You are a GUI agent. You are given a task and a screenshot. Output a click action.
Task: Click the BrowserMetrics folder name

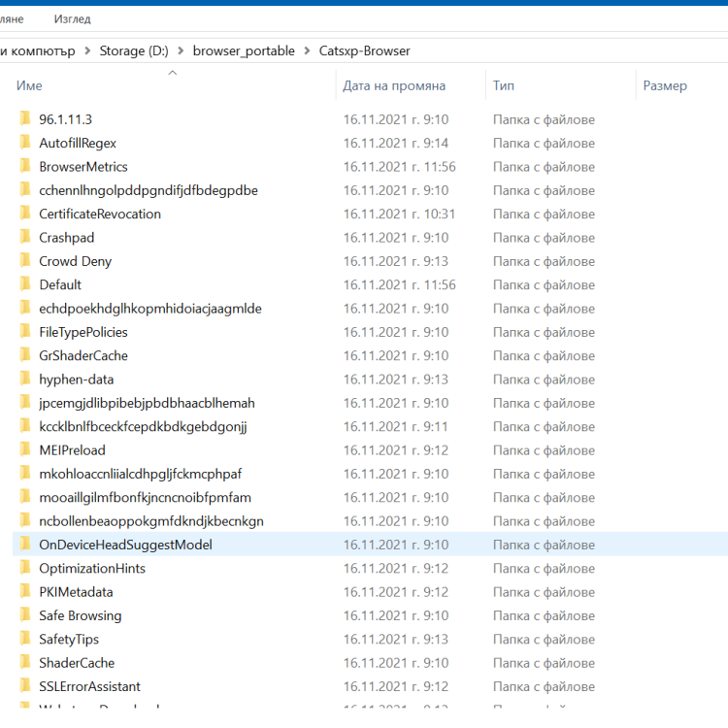coord(83,167)
